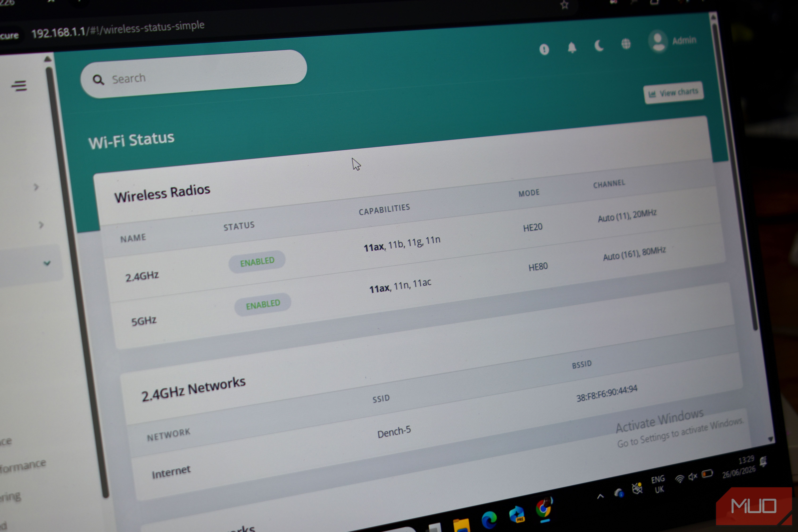The width and height of the screenshot is (798, 532).
Task: Open the hamburger sidebar menu
Action: pyautogui.click(x=19, y=86)
